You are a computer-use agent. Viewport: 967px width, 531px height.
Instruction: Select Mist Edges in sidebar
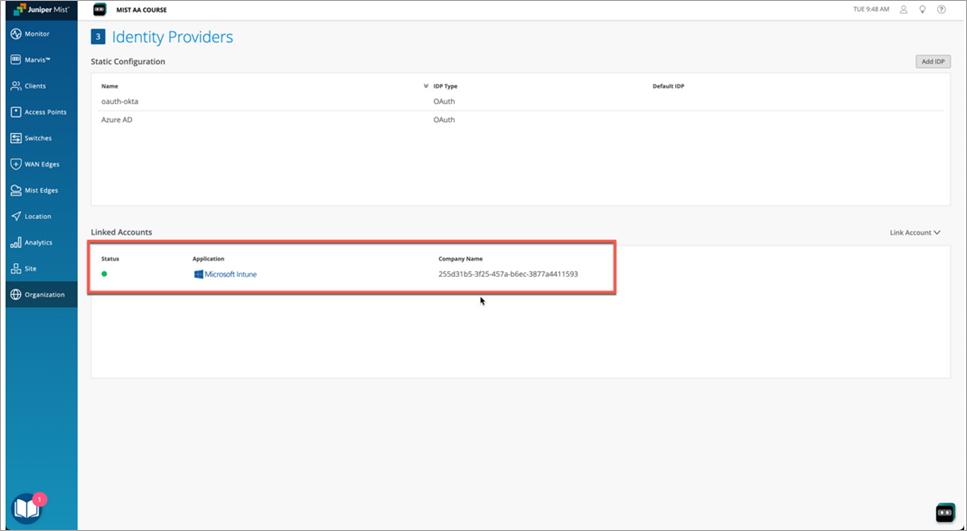42,190
